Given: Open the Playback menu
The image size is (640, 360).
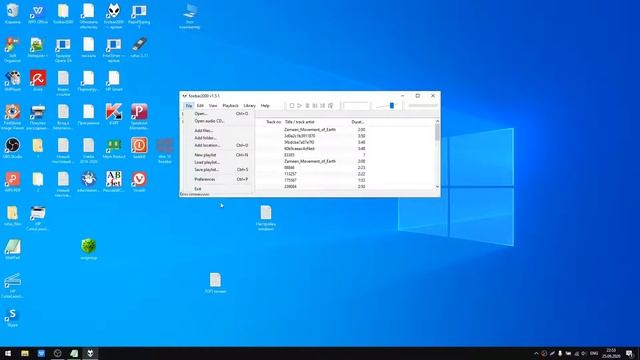Looking at the screenshot, I should coord(230,106).
